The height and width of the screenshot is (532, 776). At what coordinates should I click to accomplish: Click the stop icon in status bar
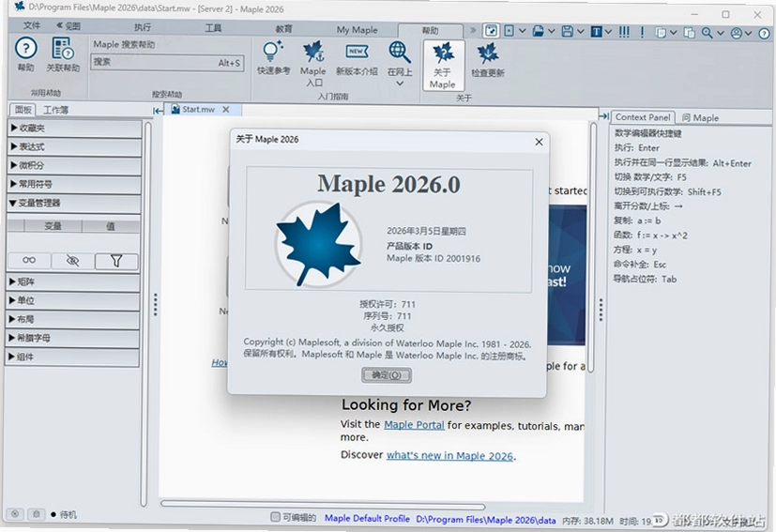pyautogui.click(x=15, y=513)
